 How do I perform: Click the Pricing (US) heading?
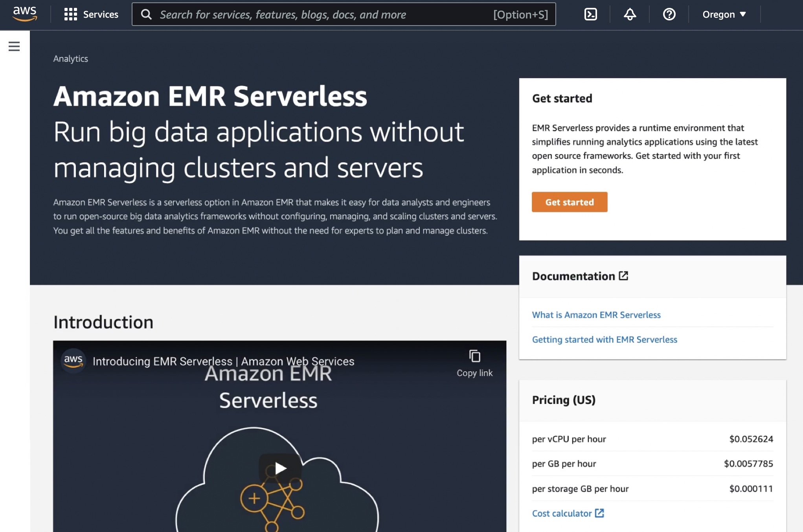564,400
